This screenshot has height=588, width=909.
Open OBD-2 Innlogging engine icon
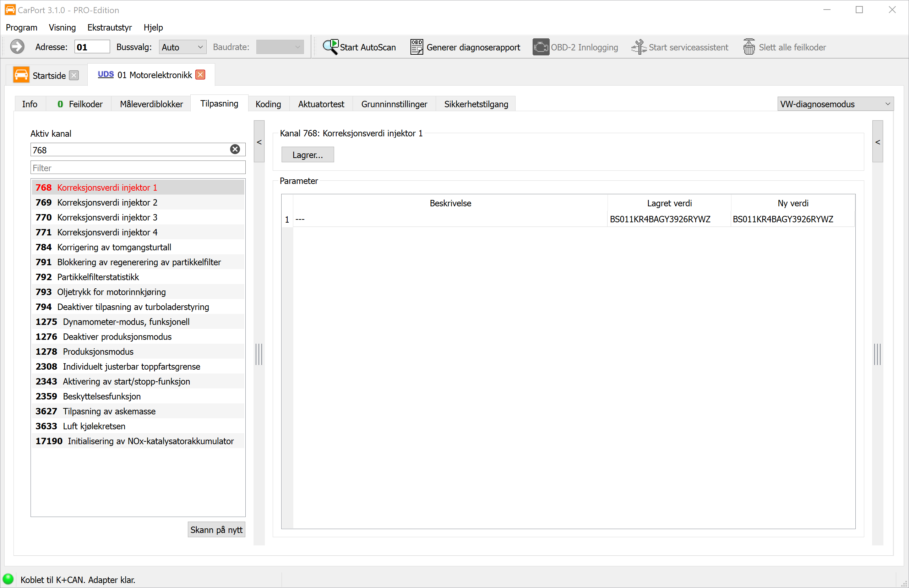540,47
